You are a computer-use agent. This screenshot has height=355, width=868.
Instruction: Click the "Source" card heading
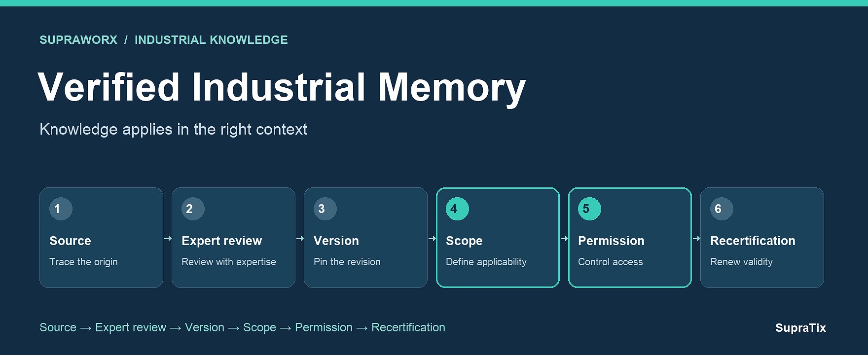pos(70,241)
